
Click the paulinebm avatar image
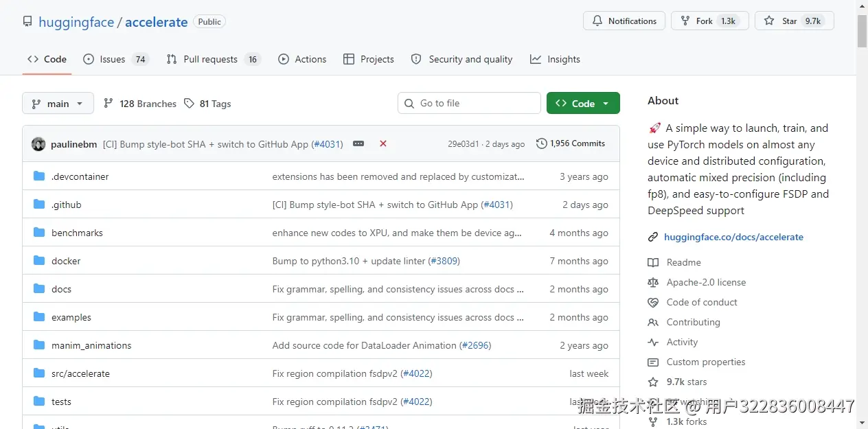[38, 144]
